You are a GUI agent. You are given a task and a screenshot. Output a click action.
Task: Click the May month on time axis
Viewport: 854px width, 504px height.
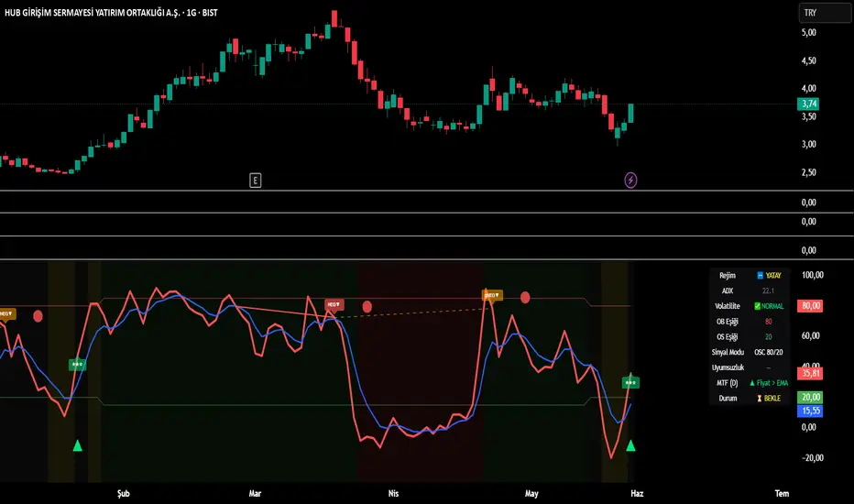531,494
